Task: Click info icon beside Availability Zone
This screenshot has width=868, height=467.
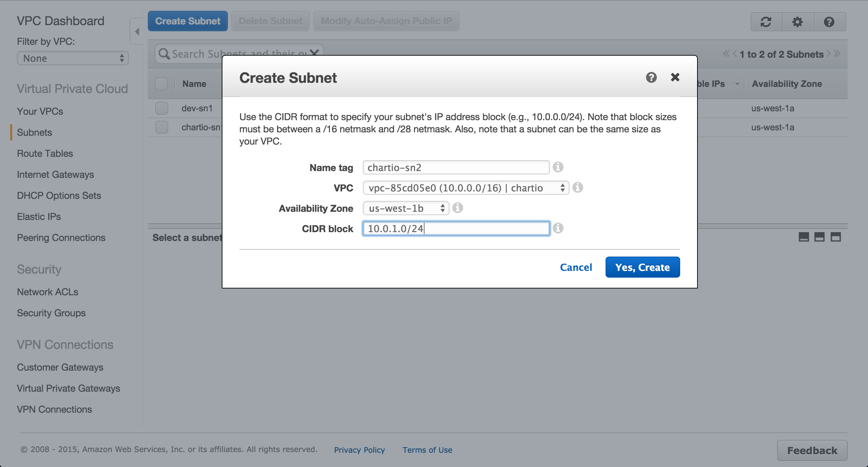Action: coord(457,208)
